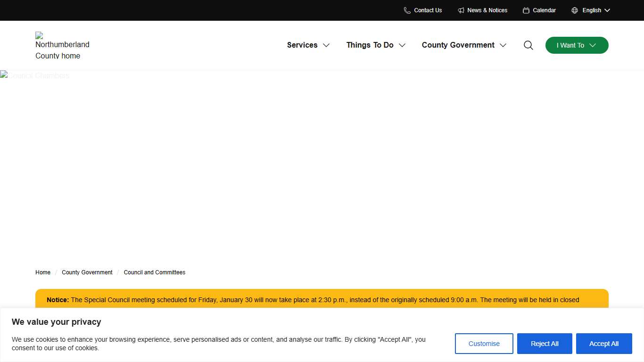This screenshot has width=644, height=362.
Task: Open the Contact Us link
Action: pyautogui.click(x=428, y=10)
